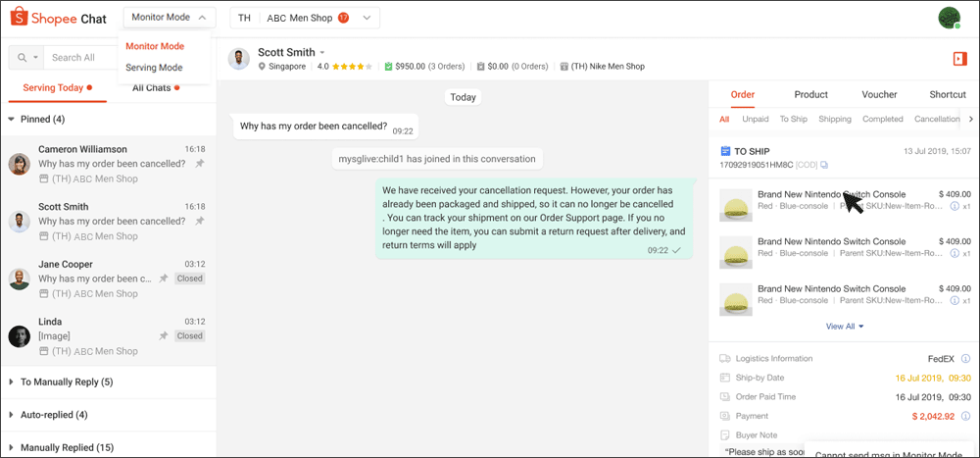
Task: Click the Payment info icon
Action: (x=966, y=416)
